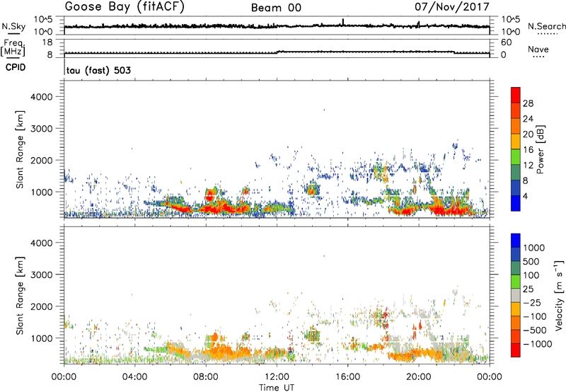
Task: Click the date '07/Nov/2017'
Action: point(452,7)
